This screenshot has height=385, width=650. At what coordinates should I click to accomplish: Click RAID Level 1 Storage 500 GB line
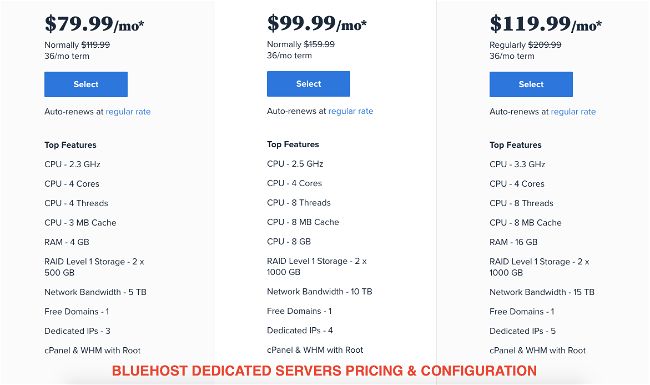pos(95,267)
